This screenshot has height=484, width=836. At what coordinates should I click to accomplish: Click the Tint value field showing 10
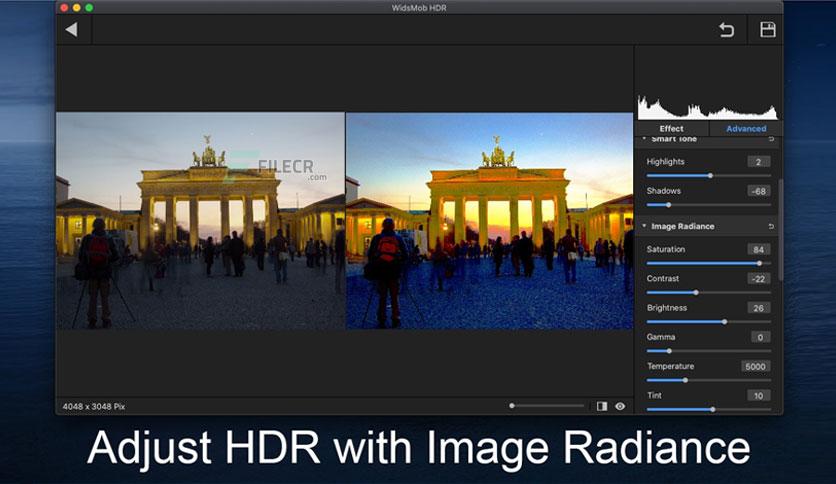coord(758,396)
